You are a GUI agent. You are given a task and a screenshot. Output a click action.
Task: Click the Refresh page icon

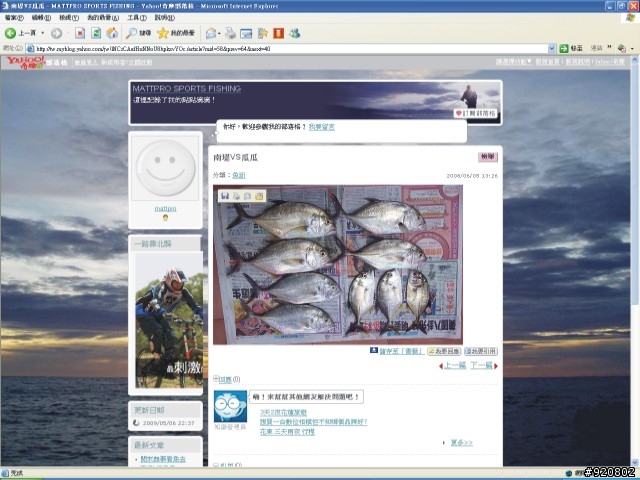(x=96, y=33)
